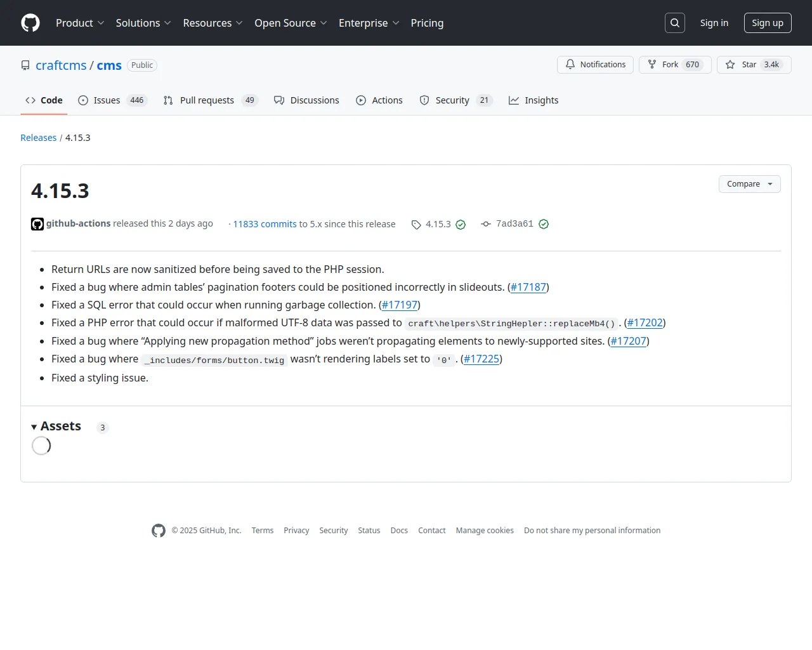Expand the Enterprise menu

point(369,23)
